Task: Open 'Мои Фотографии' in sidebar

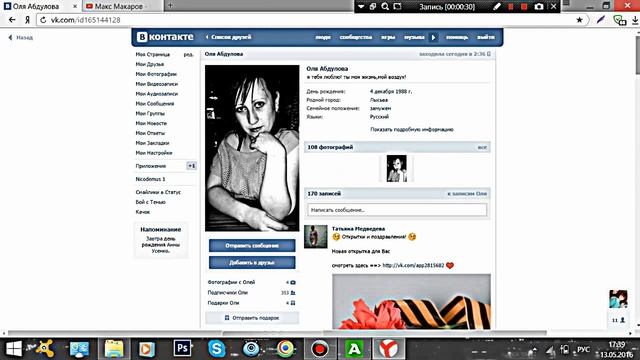Action: [156, 74]
